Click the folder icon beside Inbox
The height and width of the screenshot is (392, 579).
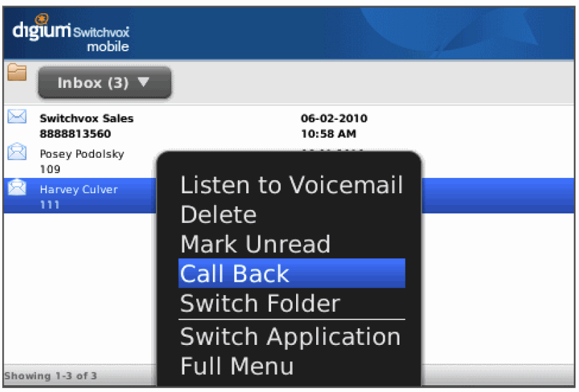17,72
